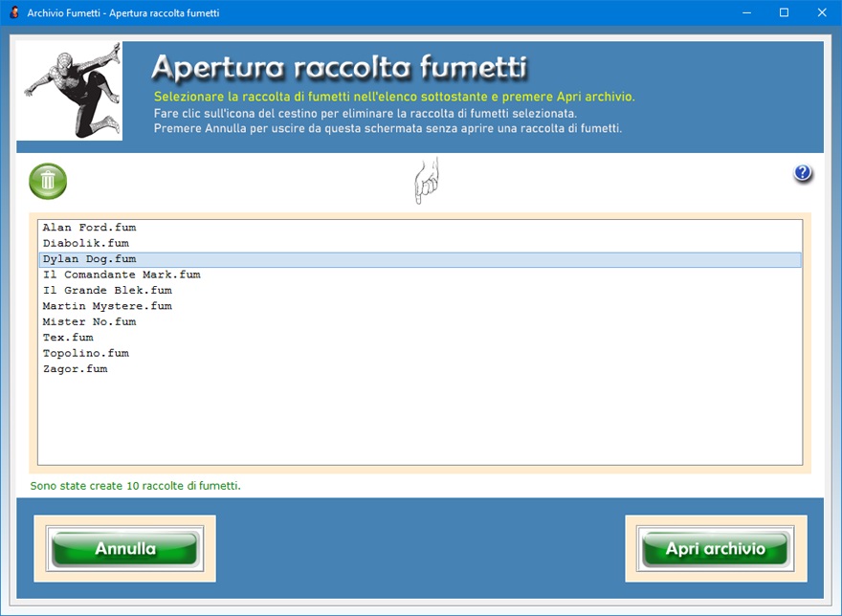Maximize the Archivio Fumetti window
This screenshot has height=616, width=842.
pyautogui.click(x=784, y=12)
